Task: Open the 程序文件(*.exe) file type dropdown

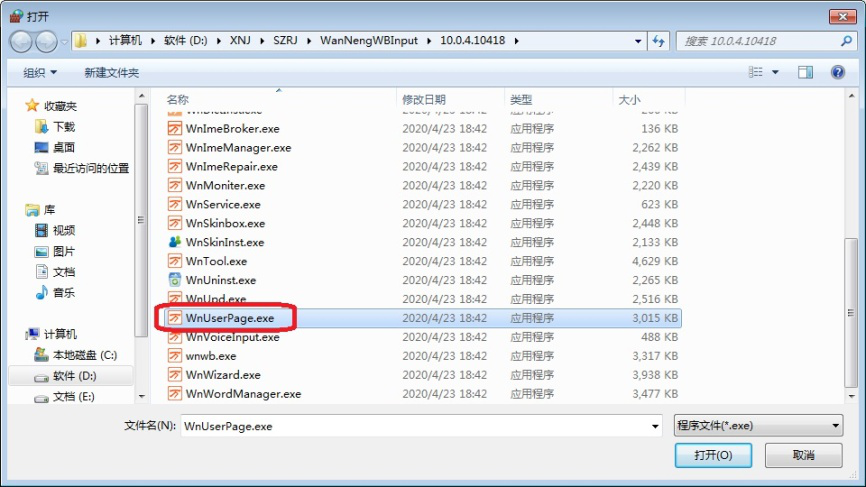Action: [x=758, y=426]
